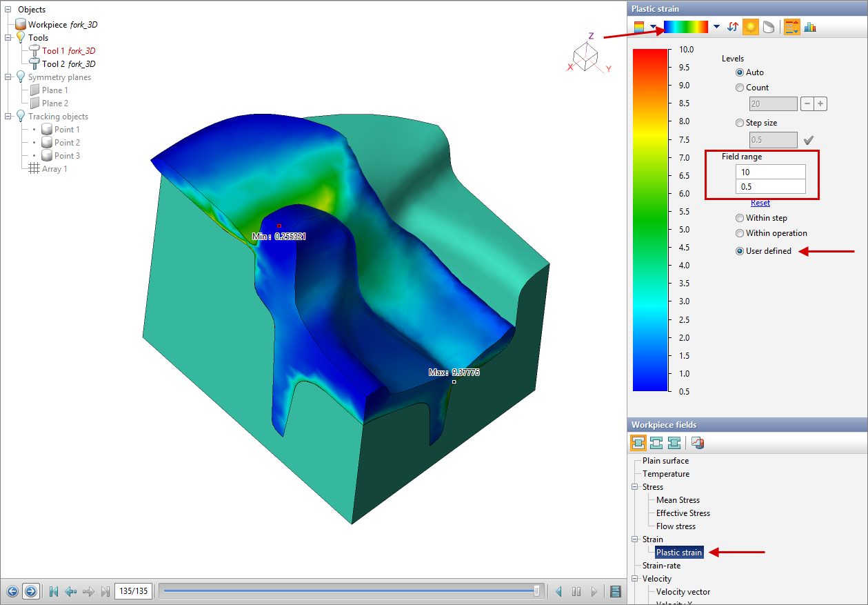Click the sun lighting icon in legend toolbar

click(750, 27)
